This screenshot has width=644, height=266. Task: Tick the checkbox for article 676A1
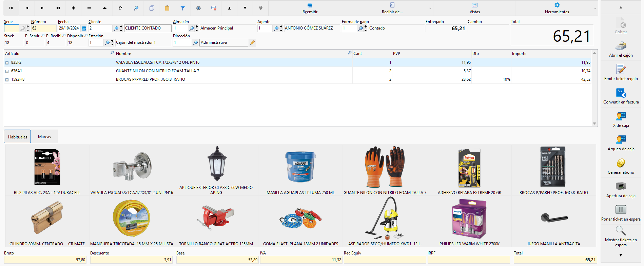click(x=7, y=71)
